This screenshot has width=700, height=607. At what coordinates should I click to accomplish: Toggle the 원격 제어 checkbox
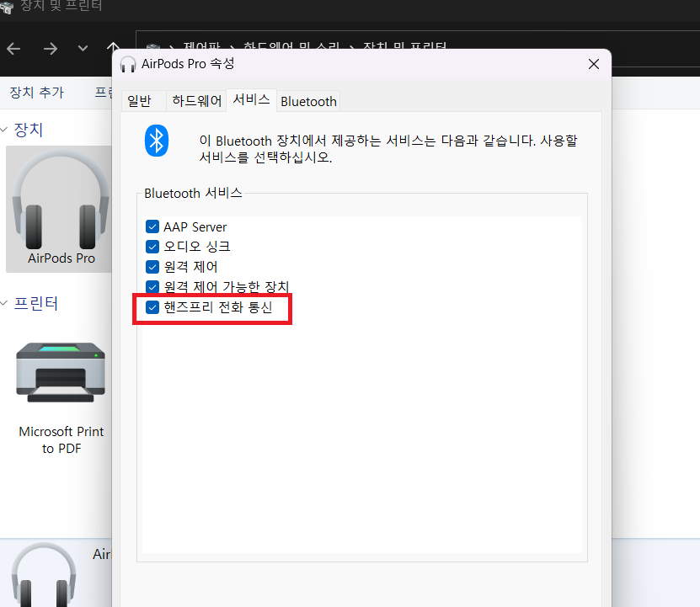click(x=152, y=267)
